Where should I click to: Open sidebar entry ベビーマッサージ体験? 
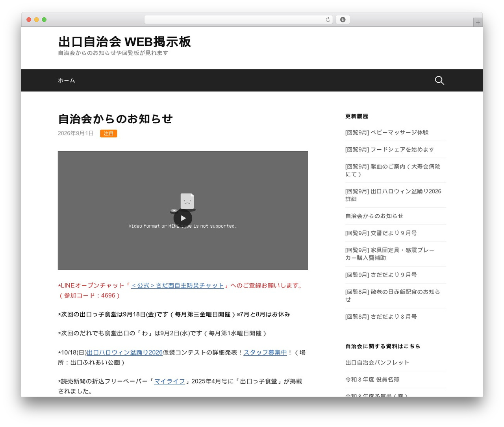387,132
